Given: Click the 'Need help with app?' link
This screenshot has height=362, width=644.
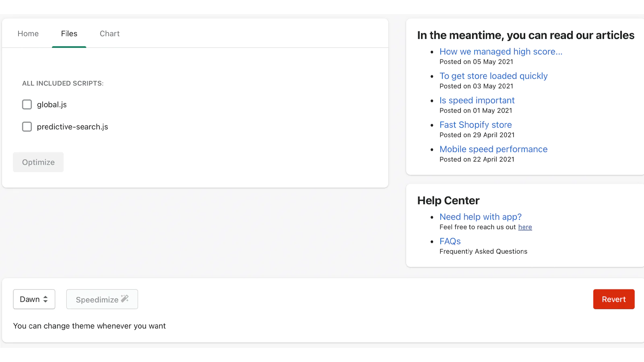Looking at the screenshot, I should tap(481, 217).
